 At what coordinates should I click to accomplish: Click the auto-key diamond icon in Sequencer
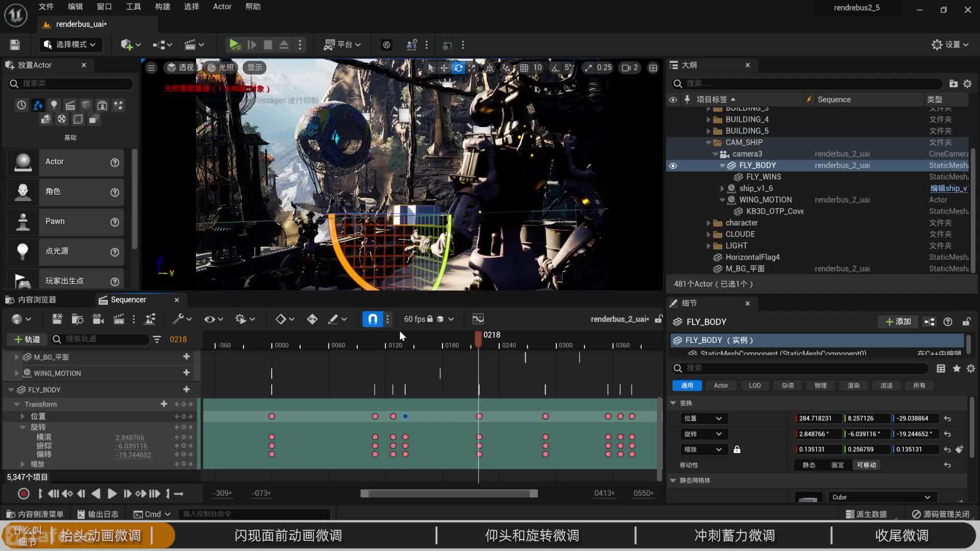[312, 319]
